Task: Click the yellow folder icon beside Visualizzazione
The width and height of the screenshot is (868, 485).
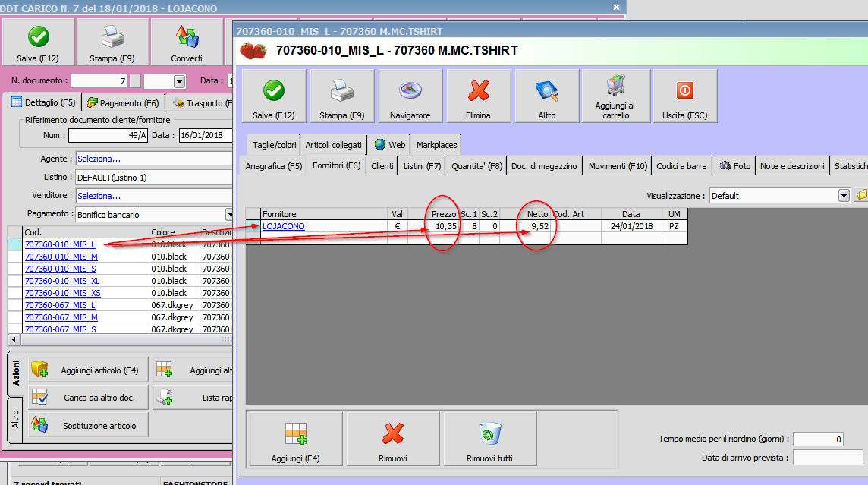Action: [862, 195]
